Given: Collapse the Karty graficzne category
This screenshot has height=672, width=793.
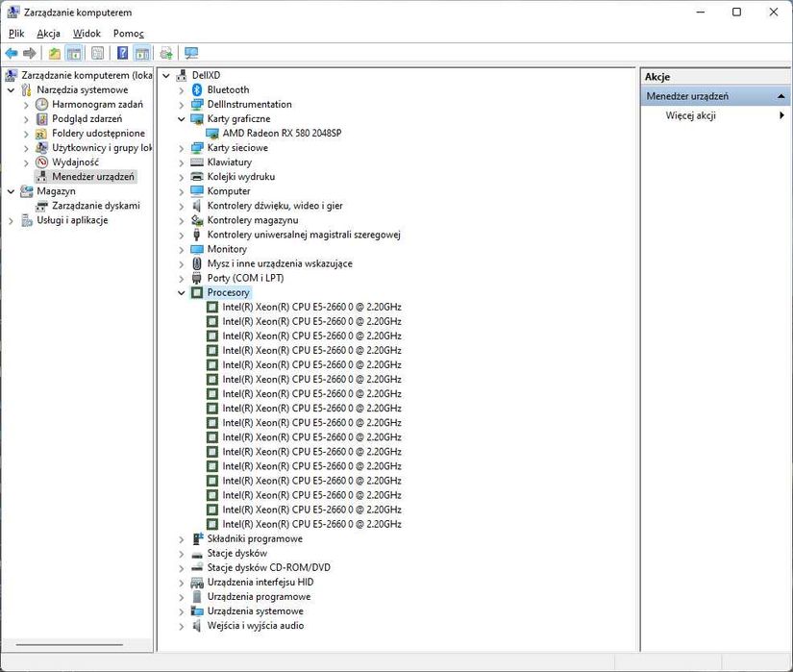Looking at the screenshot, I should (181, 119).
